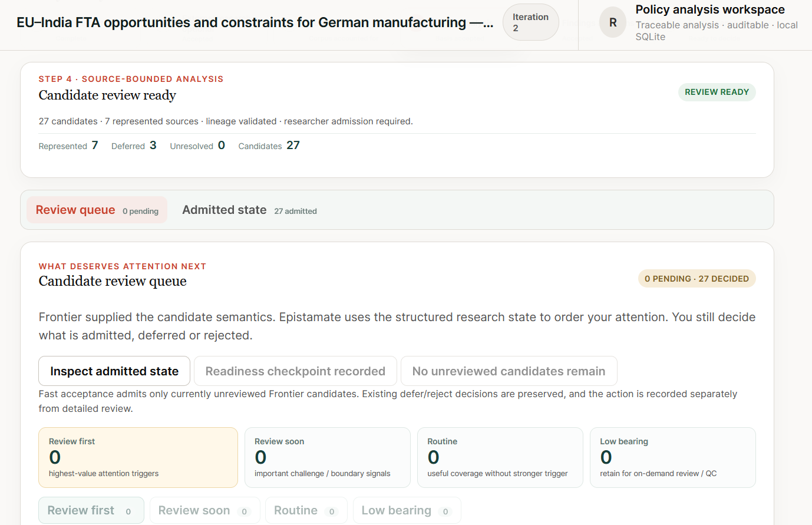The width and height of the screenshot is (812, 525).
Task: Open the Review first filter tab
Action: 91,510
